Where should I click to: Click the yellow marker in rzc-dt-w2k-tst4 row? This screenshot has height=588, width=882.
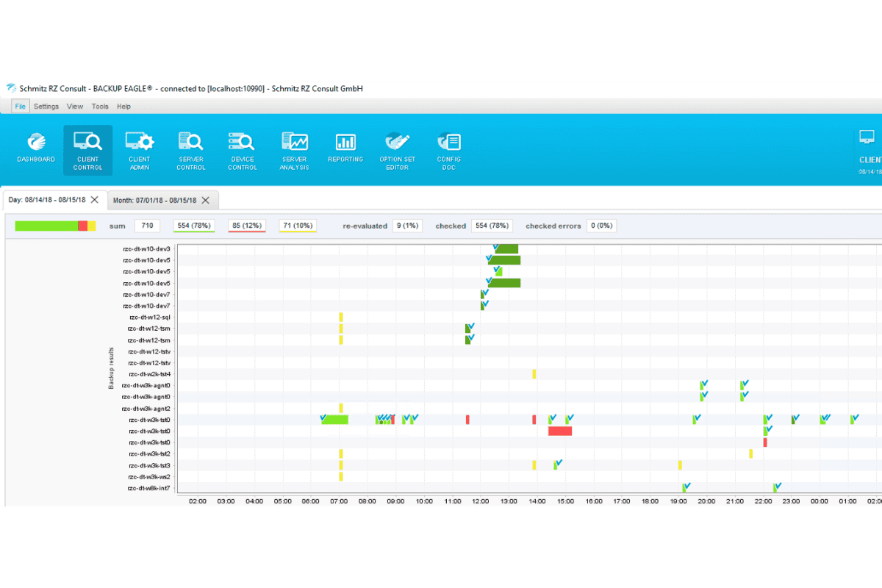[534, 374]
